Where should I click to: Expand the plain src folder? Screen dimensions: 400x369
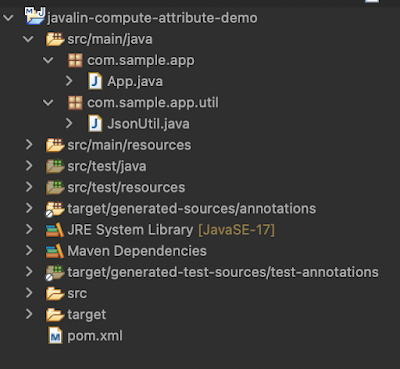pos(29,293)
